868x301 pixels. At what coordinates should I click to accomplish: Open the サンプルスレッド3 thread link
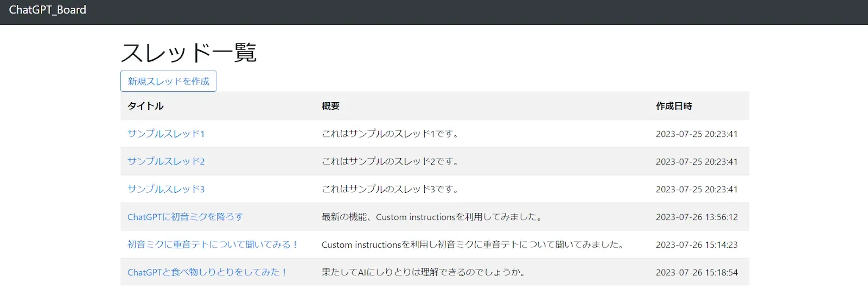166,189
